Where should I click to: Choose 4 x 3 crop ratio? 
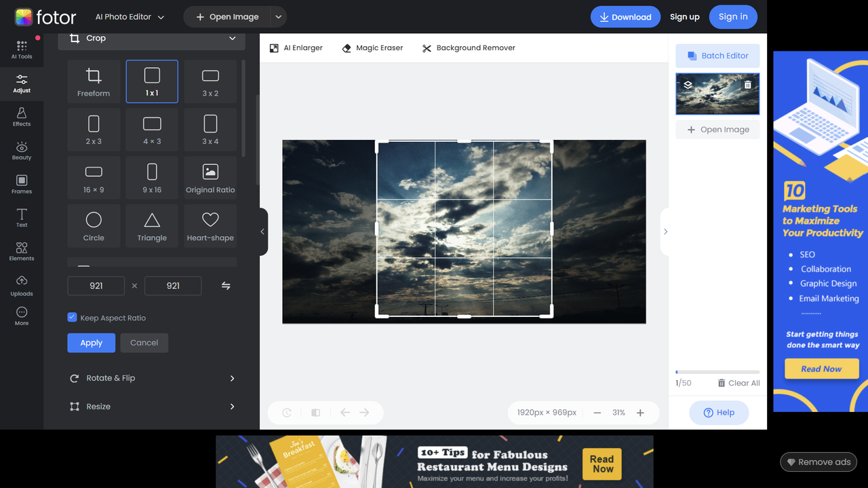[x=152, y=130]
